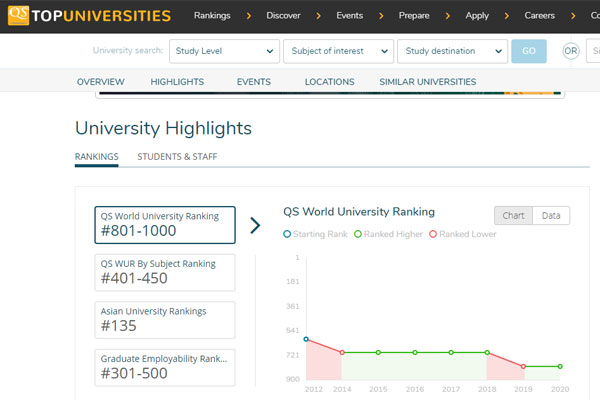Expand the Subject of interest dropdown
Viewport: 600px width, 400px height.
tap(338, 51)
